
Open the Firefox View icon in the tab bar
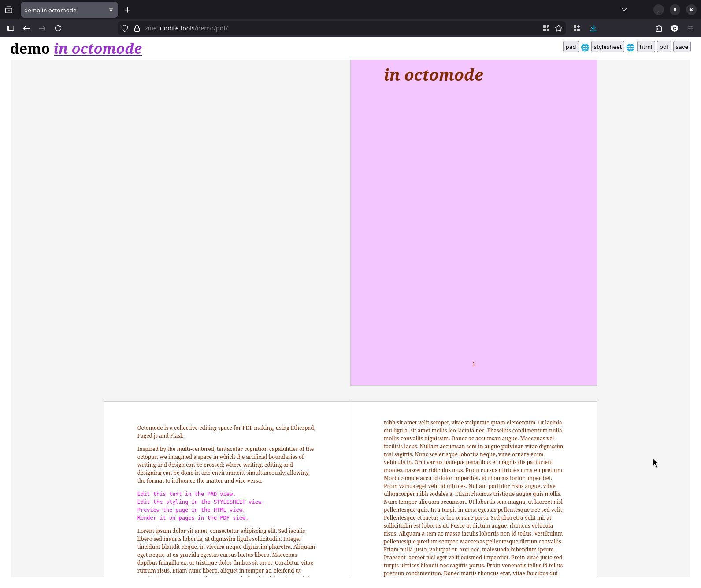[9, 10]
